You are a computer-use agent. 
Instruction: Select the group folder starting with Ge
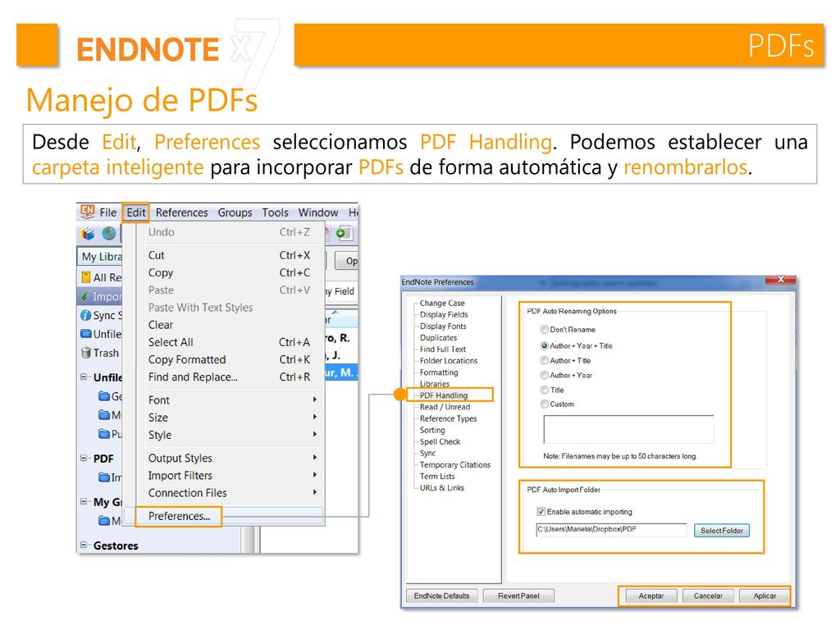[104, 396]
